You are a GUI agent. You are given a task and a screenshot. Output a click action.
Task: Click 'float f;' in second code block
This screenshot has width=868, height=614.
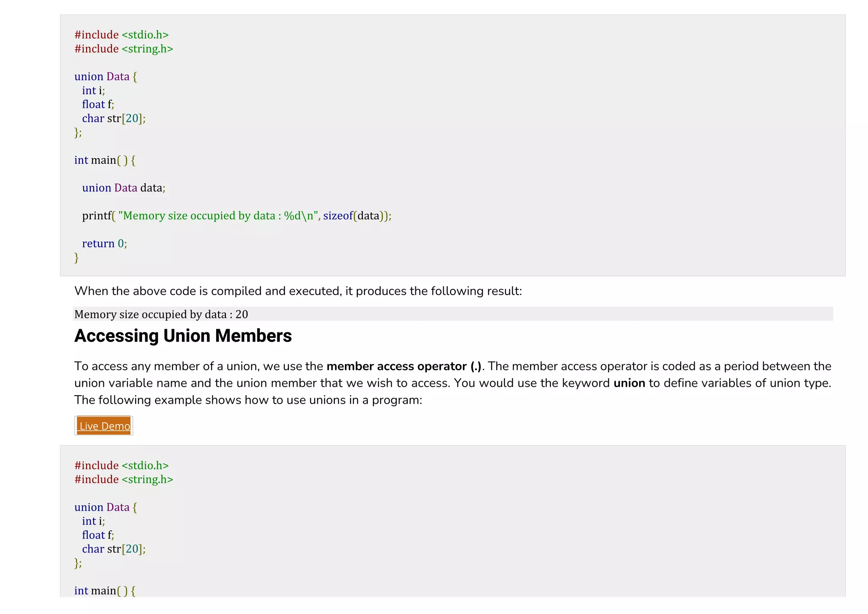98,535
